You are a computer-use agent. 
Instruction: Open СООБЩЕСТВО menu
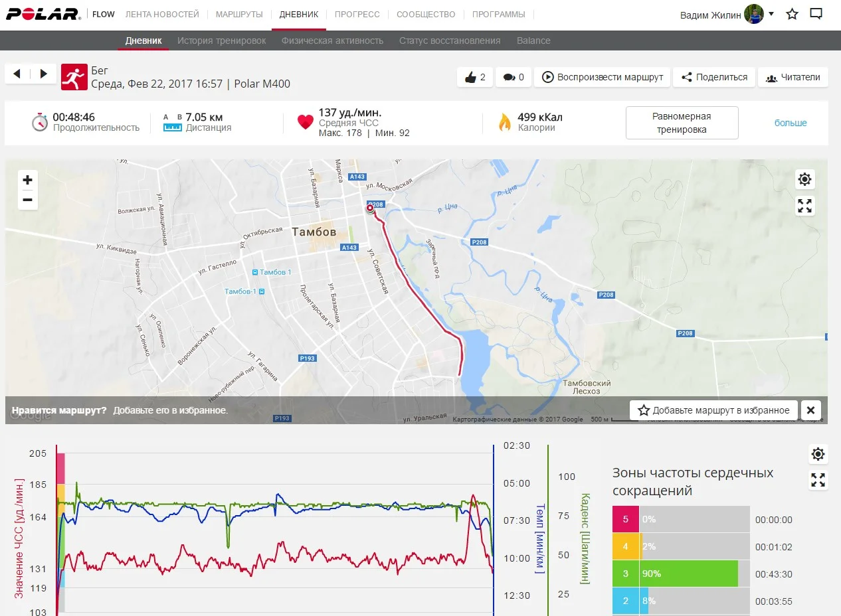point(426,15)
